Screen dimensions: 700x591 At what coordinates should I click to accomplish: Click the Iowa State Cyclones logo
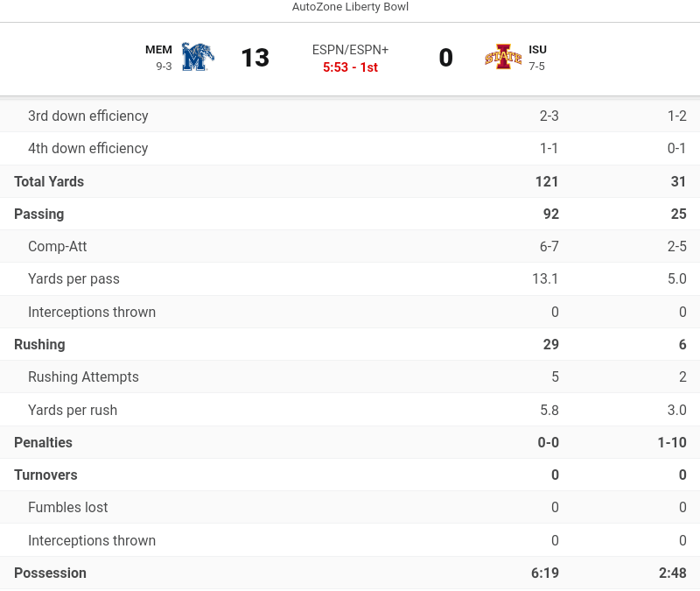pos(503,57)
